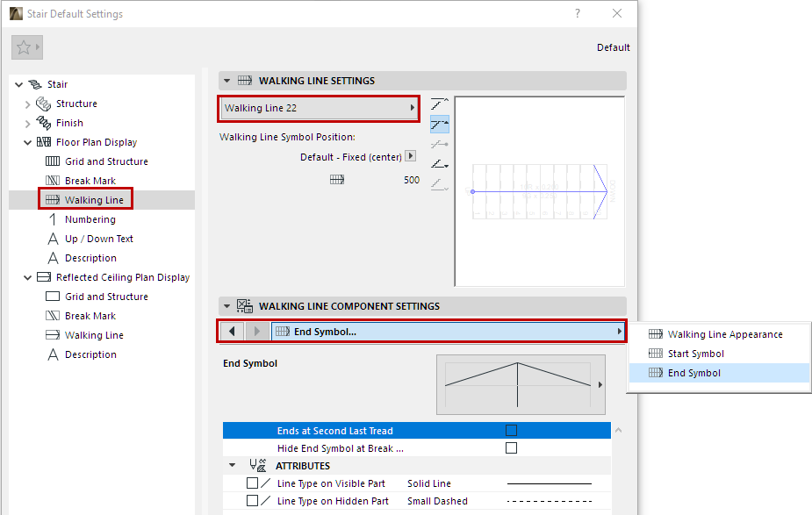Image resolution: width=812 pixels, height=515 pixels.
Task: Collapse the Stair tree node
Action: click(18, 84)
